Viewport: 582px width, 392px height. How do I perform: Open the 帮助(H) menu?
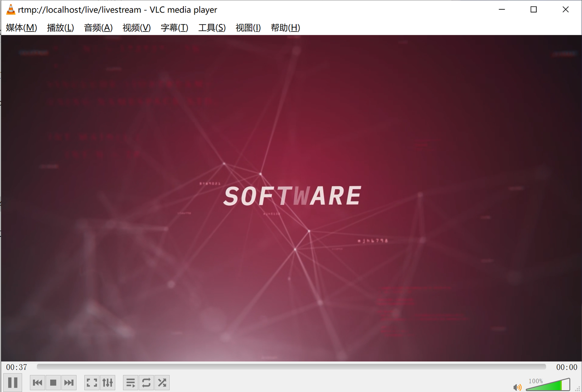coord(285,27)
